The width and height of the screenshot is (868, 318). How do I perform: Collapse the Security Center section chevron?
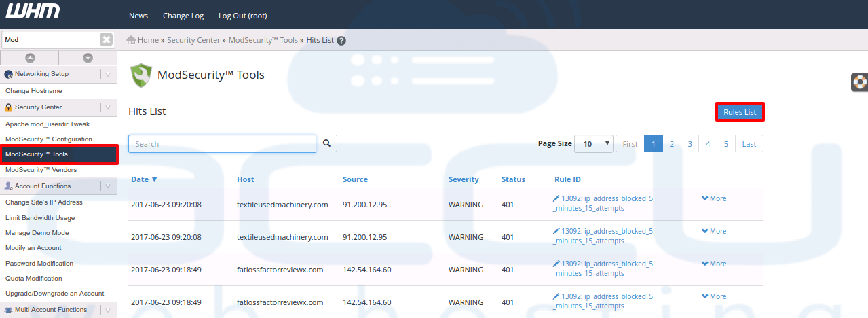click(x=108, y=107)
